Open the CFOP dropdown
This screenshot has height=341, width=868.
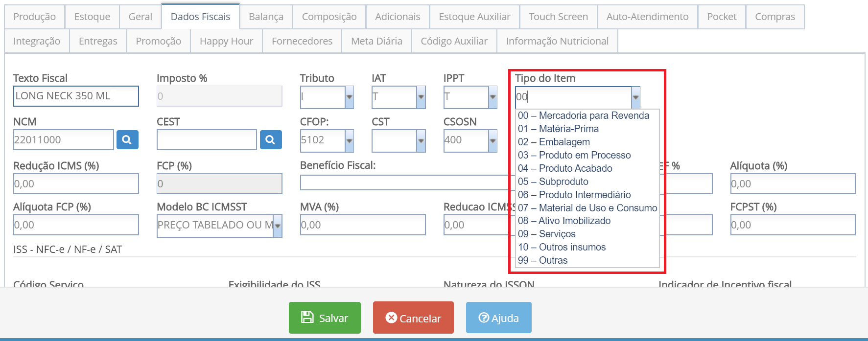(x=349, y=141)
